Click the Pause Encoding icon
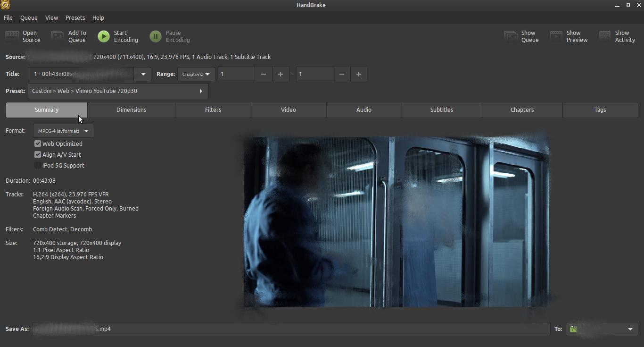This screenshot has width=644, height=347. pyautogui.click(x=155, y=36)
